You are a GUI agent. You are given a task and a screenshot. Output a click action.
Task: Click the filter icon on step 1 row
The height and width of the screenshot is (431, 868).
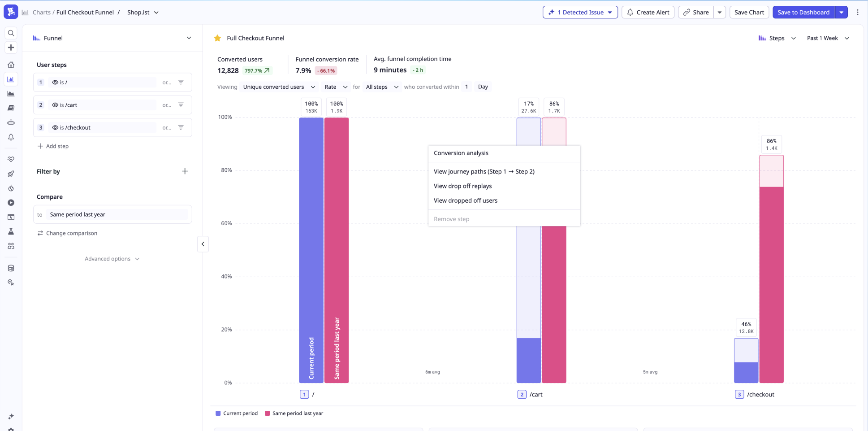[181, 83]
